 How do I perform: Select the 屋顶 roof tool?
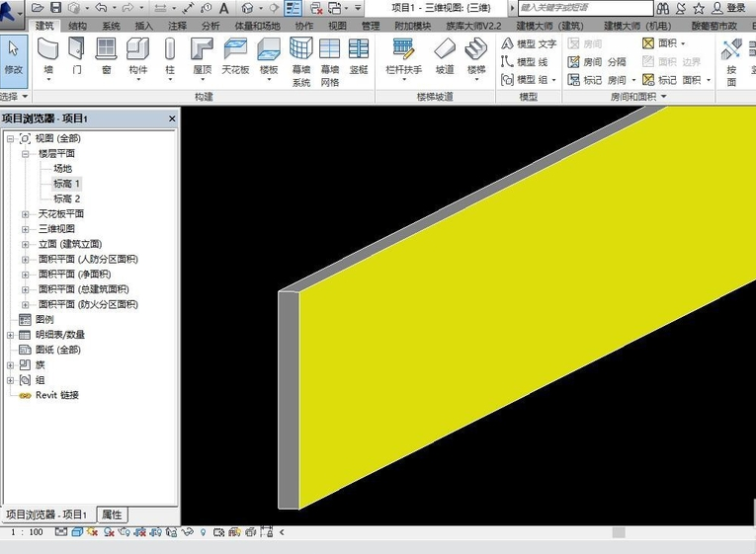click(x=202, y=59)
